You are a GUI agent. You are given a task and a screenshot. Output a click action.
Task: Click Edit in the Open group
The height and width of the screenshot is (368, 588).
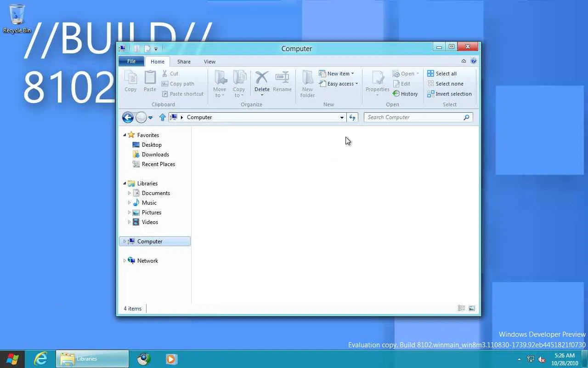pyautogui.click(x=401, y=84)
